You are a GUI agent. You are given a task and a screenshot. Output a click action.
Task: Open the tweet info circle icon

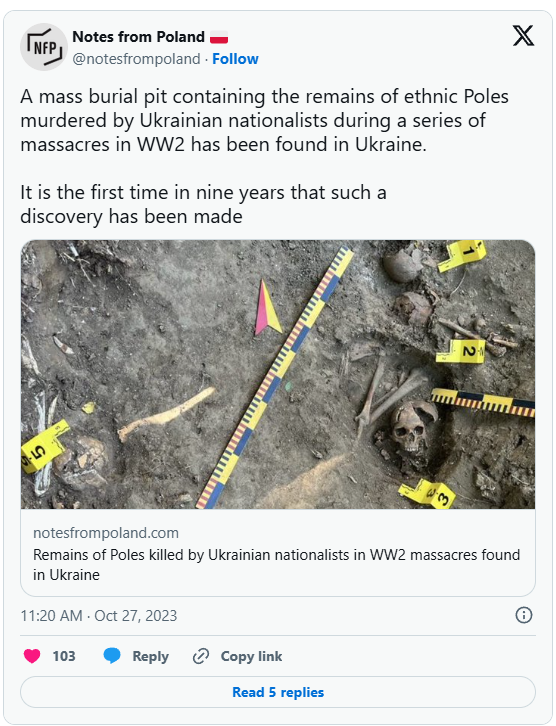click(524, 615)
